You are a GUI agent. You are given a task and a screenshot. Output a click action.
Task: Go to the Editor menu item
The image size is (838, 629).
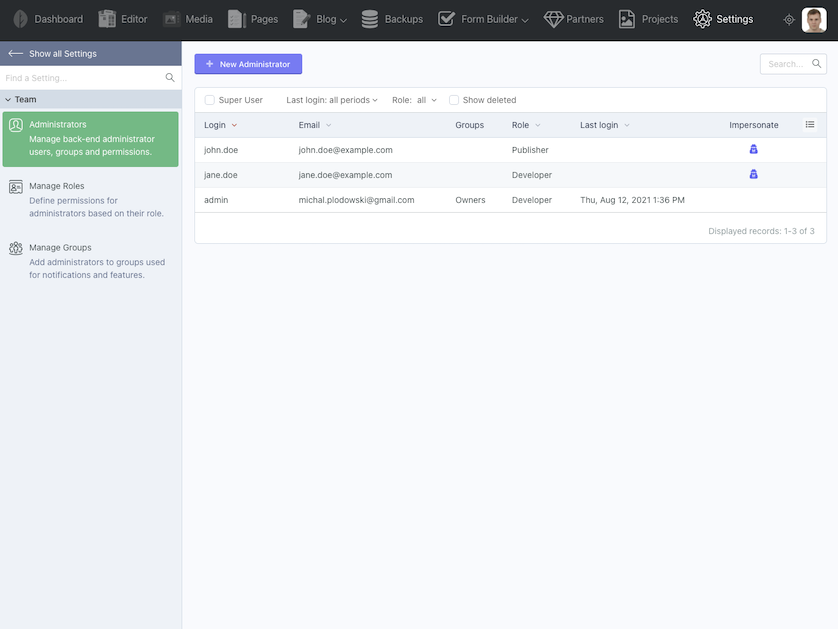pos(123,19)
